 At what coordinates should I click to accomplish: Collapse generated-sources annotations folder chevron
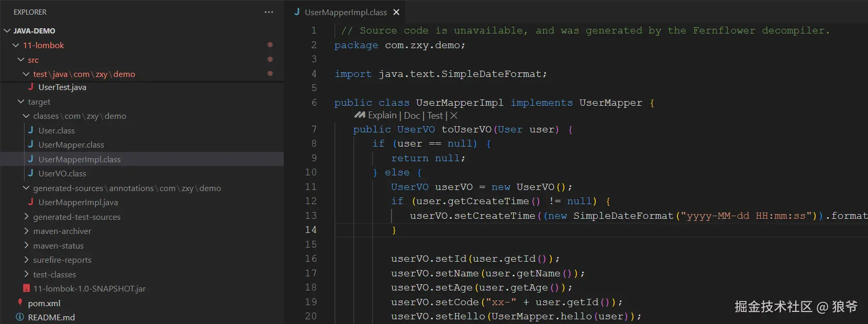click(26, 188)
